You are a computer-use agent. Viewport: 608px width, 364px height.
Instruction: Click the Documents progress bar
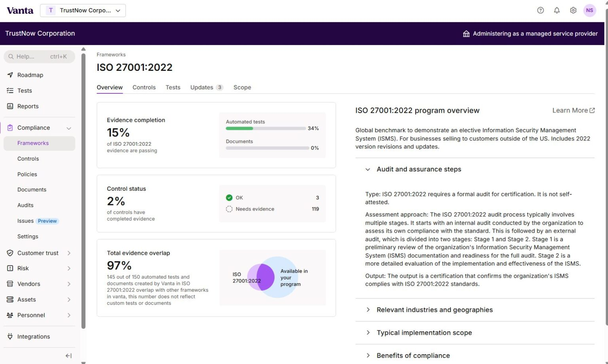pos(267,148)
